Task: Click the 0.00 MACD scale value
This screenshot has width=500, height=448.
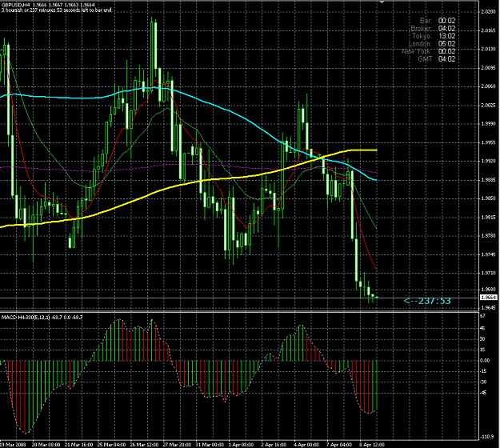Action: pyautogui.click(x=485, y=361)
